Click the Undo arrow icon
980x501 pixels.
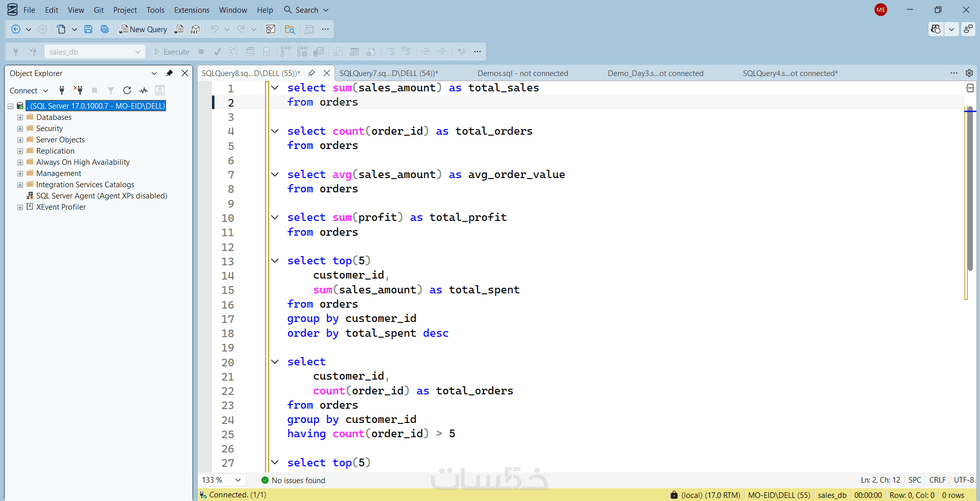coord(214,29)
